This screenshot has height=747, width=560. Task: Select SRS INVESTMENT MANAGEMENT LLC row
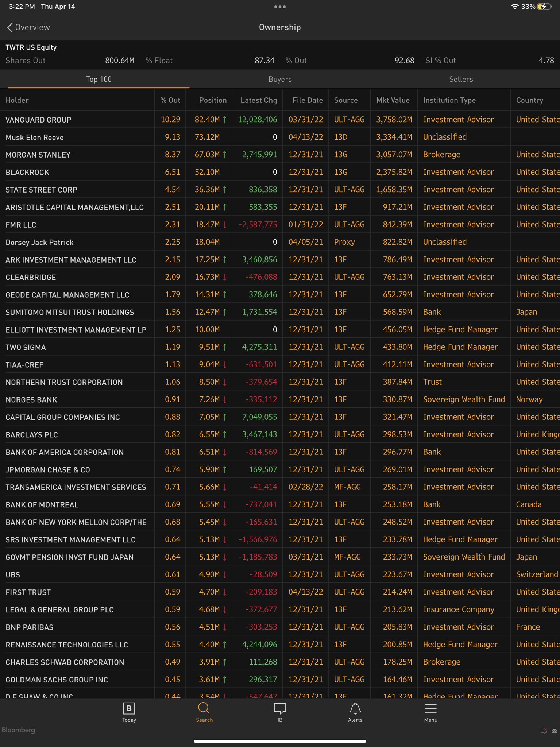coord(280,540)
